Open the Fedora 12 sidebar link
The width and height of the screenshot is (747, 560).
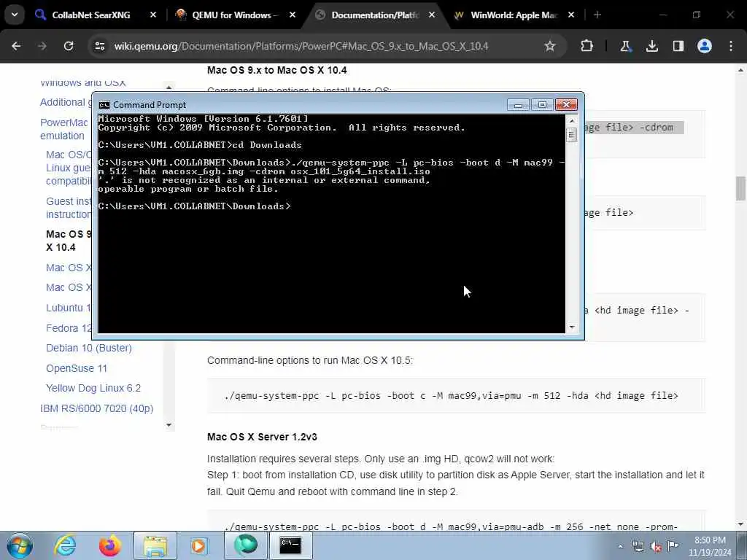coord(69,328)
